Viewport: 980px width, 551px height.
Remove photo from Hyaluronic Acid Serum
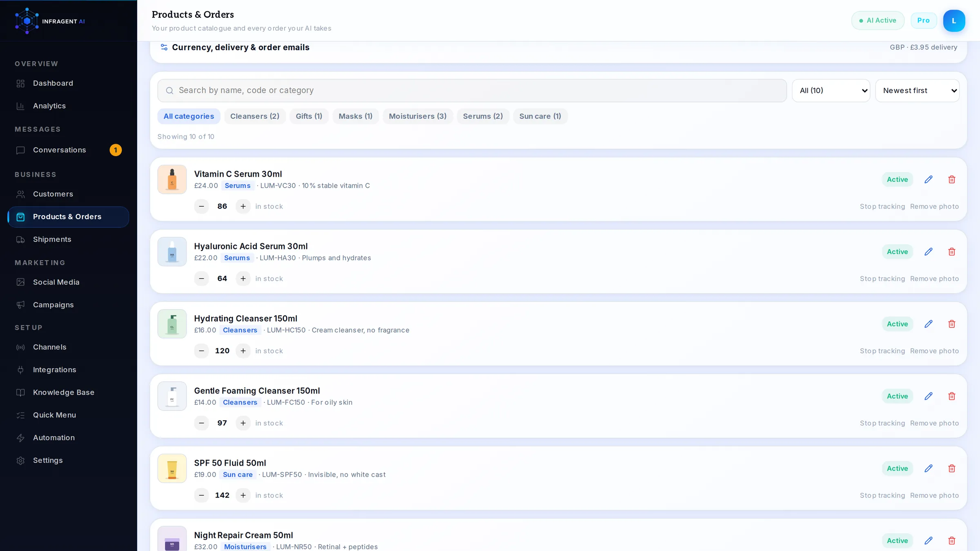(934, 279)
